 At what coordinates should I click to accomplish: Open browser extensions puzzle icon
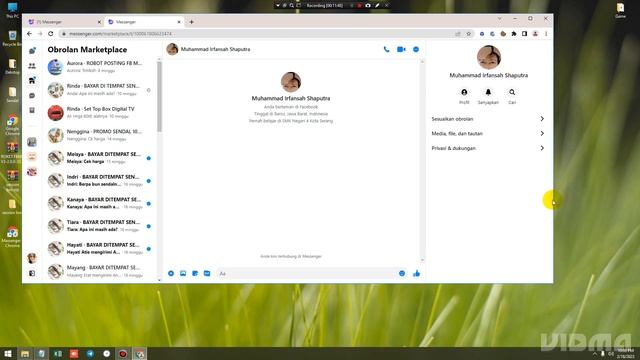pyautogui.click(x=514, y=34)
